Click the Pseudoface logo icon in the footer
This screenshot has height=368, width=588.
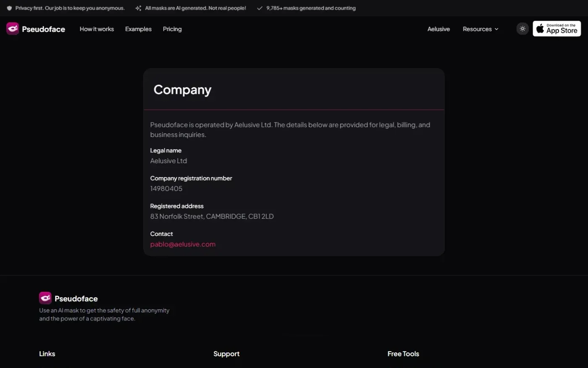(x=45, y=298)
